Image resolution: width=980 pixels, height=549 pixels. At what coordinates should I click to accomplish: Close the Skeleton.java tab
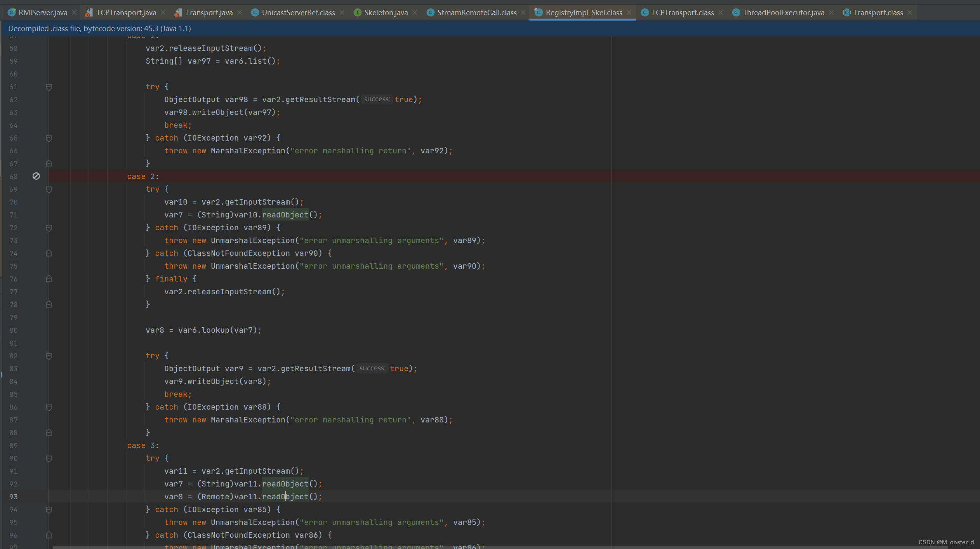(x=415, y=12)
